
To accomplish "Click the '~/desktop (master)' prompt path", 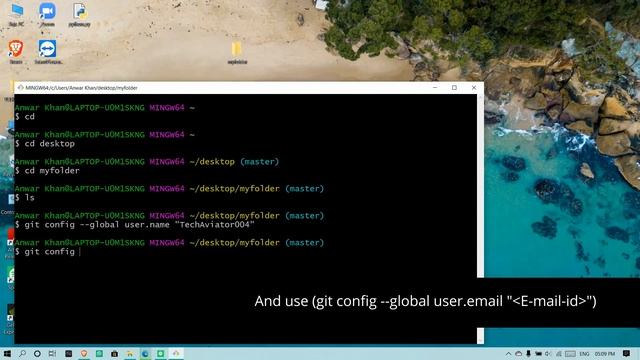I will 234,162.
